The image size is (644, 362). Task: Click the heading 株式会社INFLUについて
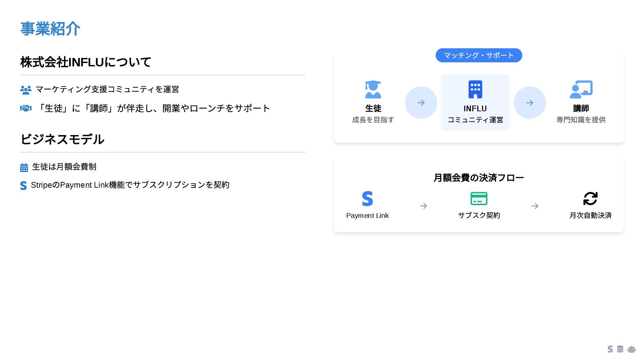tap(86, 62)
